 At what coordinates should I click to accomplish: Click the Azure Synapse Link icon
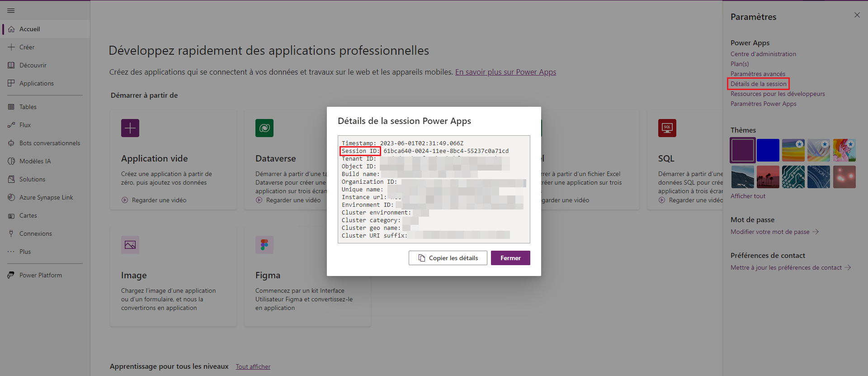tap(11, 197)
